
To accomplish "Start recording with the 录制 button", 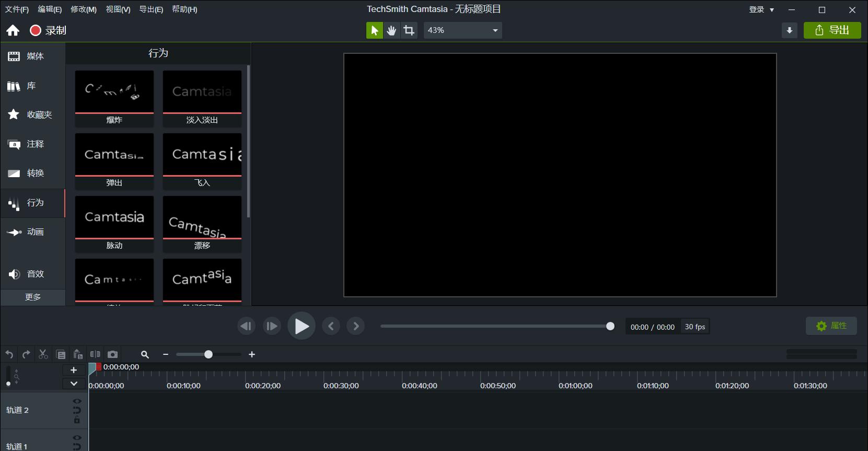I will point(48,30).
